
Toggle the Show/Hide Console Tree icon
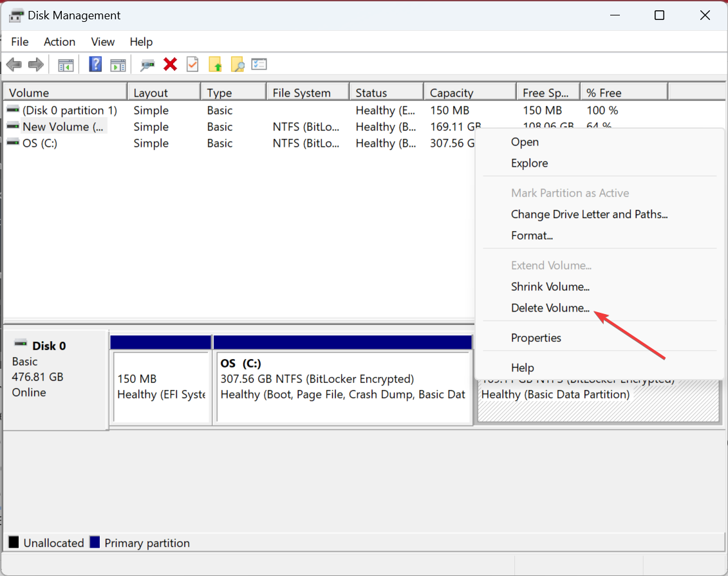pos(66,65)
